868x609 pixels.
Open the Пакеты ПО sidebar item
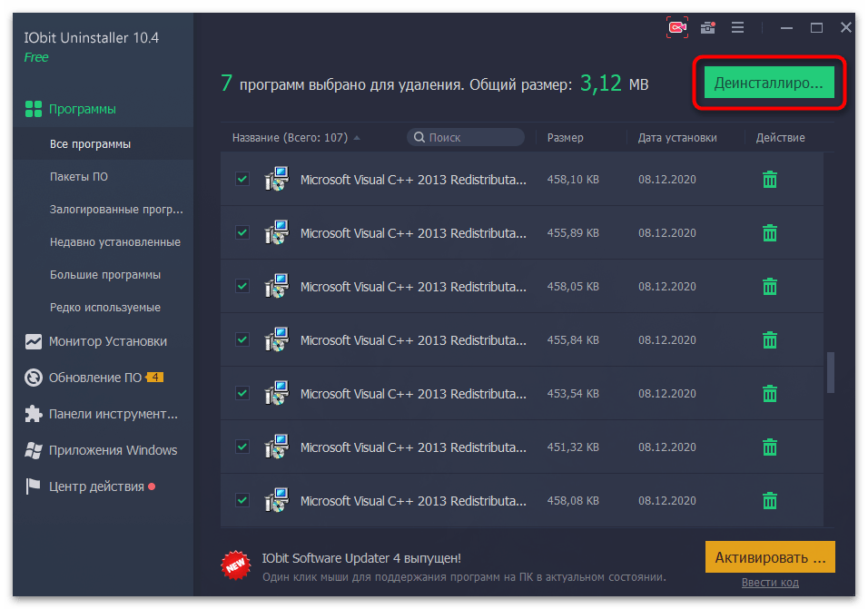click(79, 177)
